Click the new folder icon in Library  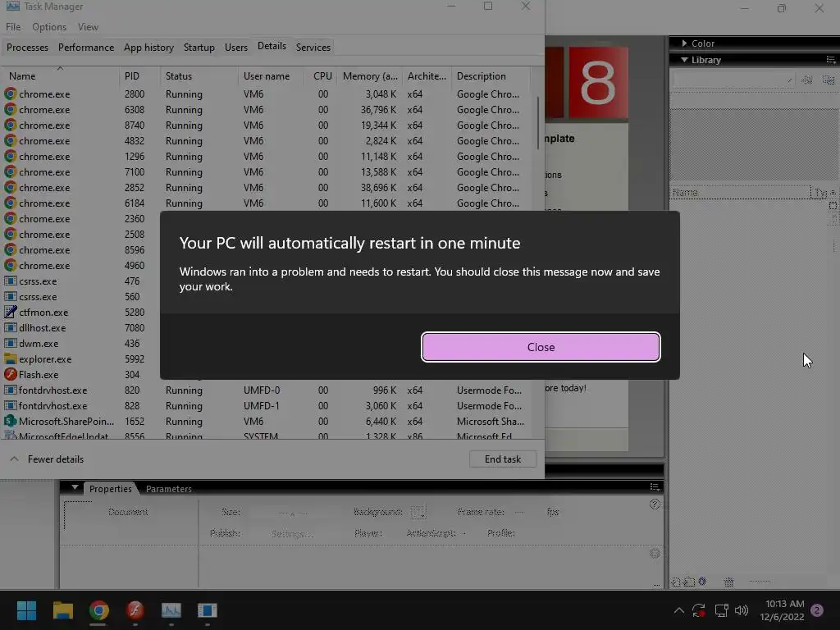pos(689,582)
